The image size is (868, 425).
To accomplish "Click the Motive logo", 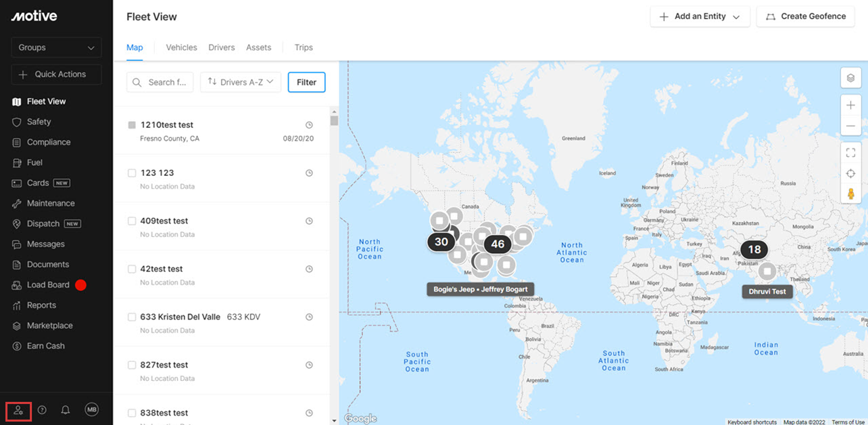I will [x=34, y=16].
